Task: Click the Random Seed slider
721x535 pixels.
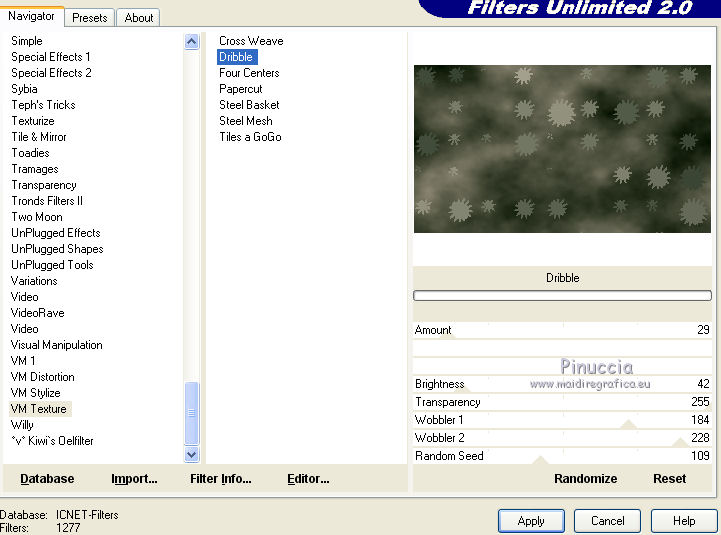Action: point(562,456)
